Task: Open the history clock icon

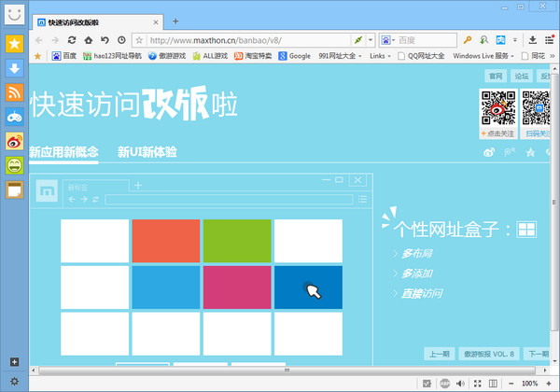Action: click(121, 40)
